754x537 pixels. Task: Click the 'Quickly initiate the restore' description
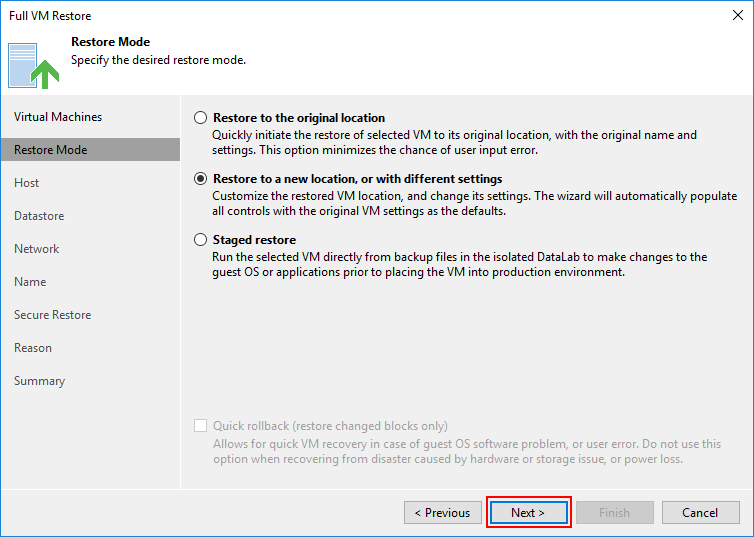click(x=454, y=142)
